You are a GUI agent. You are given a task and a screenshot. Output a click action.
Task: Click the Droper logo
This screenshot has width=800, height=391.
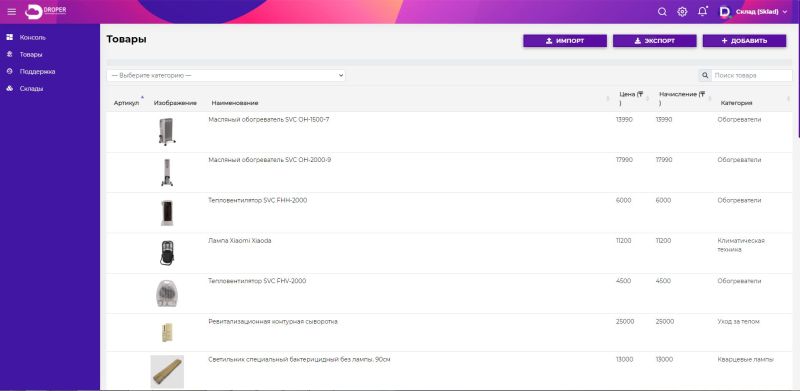tap(45, 11)
